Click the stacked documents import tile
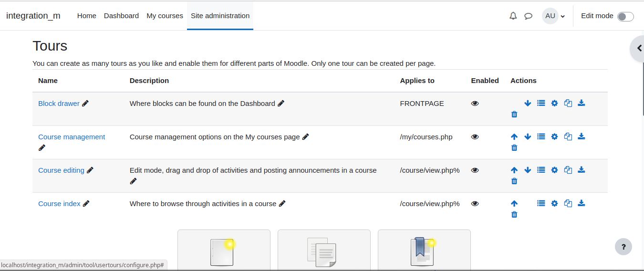The height and width of the screenshot is (271, 644). coord(324,250)
